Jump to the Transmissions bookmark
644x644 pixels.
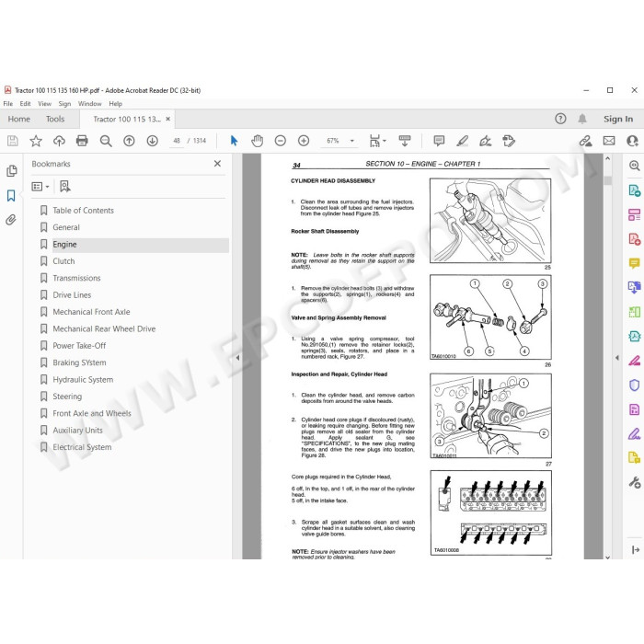coord(76,279)
